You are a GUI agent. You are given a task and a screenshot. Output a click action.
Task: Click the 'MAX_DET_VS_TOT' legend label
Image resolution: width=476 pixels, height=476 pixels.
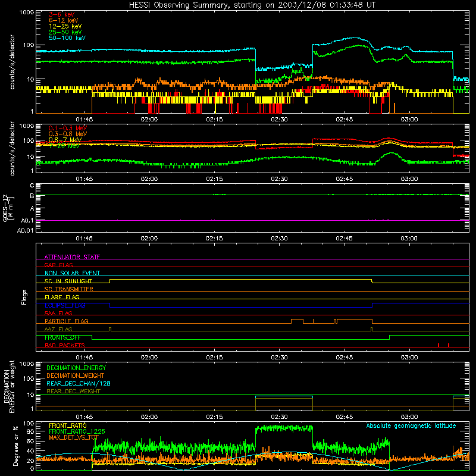coord(74,437)
